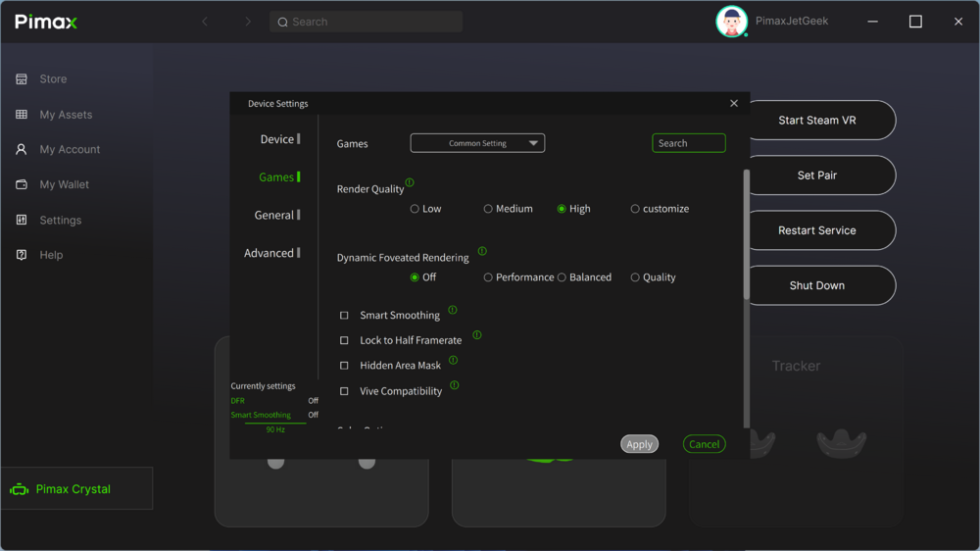Click the top Search bar
This screenshot has width=980, height=551.
pyautogui.click(x=367, y=22)
